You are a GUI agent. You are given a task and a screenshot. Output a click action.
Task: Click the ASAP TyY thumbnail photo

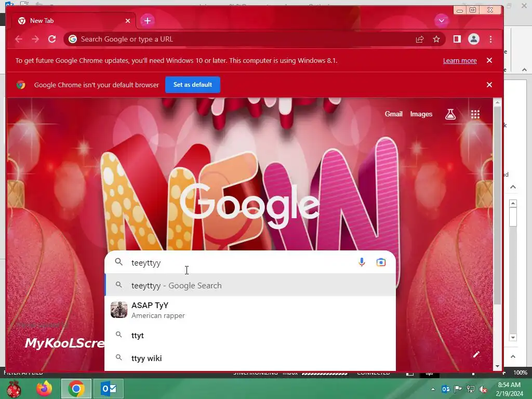[x=119, y=310]
